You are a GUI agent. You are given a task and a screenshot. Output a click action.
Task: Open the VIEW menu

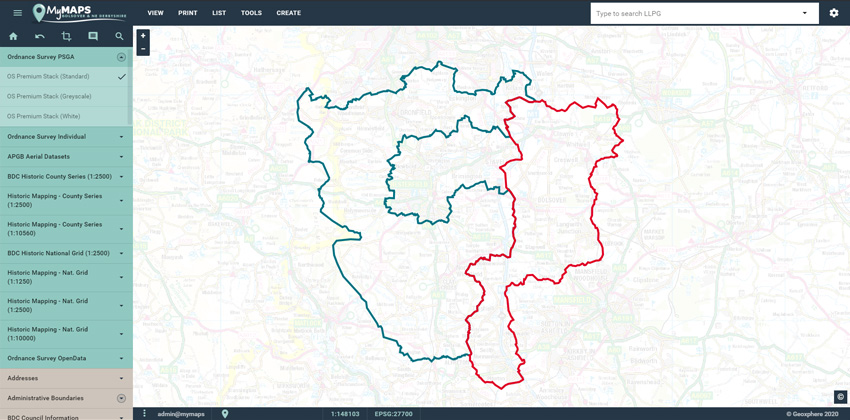155,13
